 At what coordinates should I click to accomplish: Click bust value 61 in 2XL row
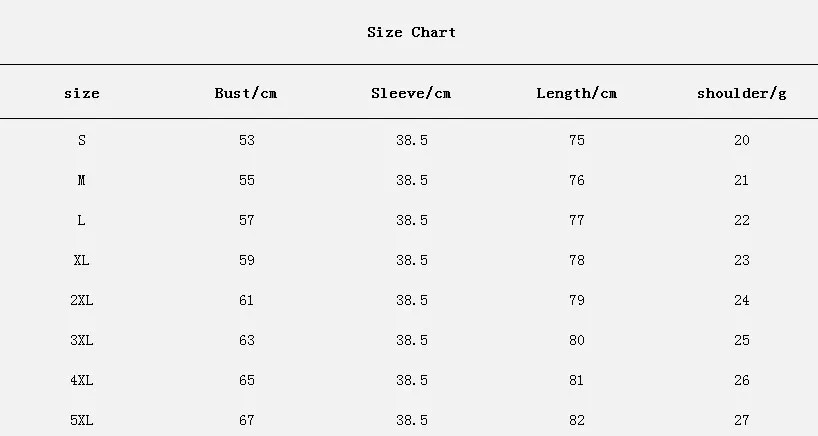coord(246,300)
